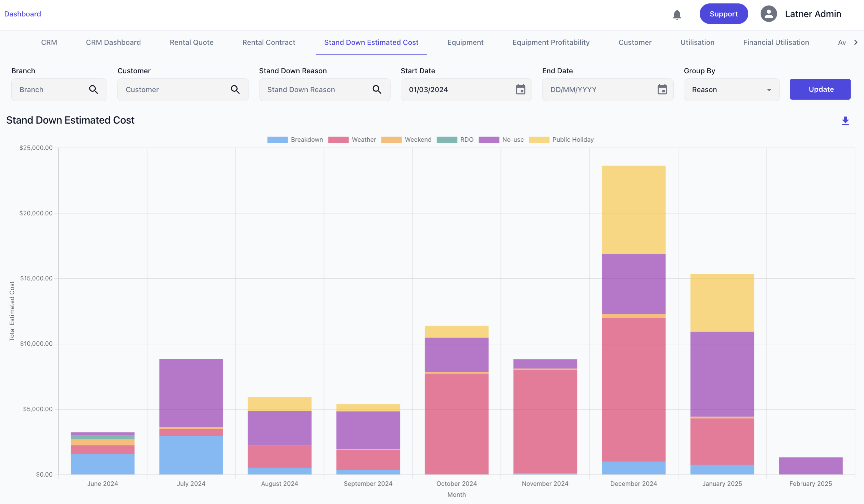This screenshot has width=864, height=504.
Task: Open the End Date calendar picker icon
Action: point(662,89)
